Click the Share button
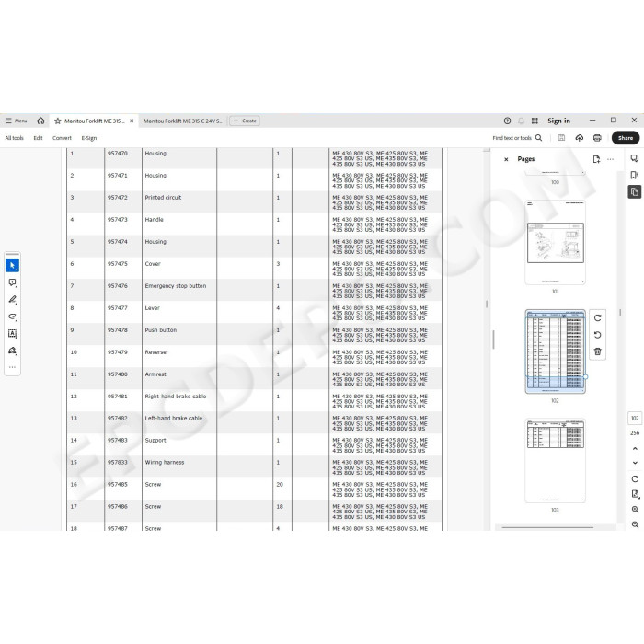 point(625,138)
